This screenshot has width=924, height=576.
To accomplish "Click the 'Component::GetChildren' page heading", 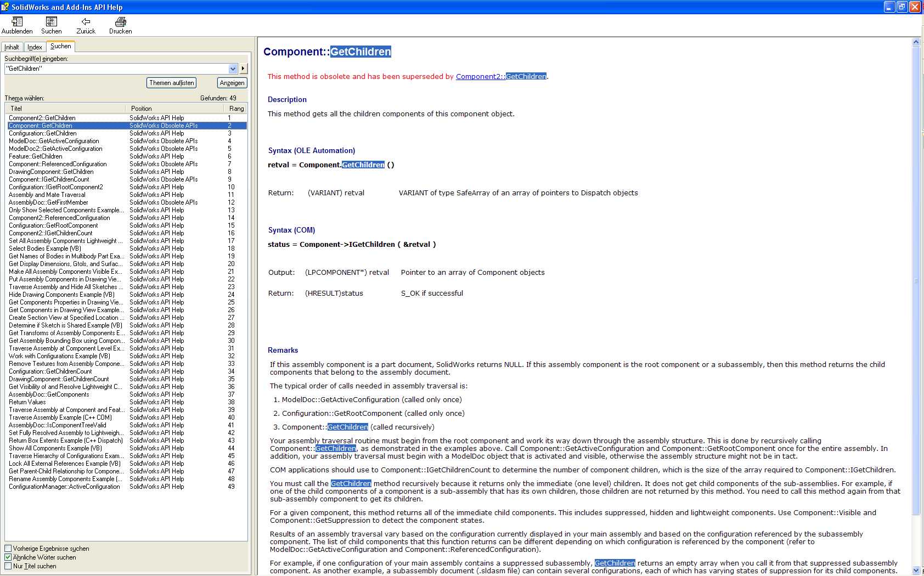I will click(327, 52).
